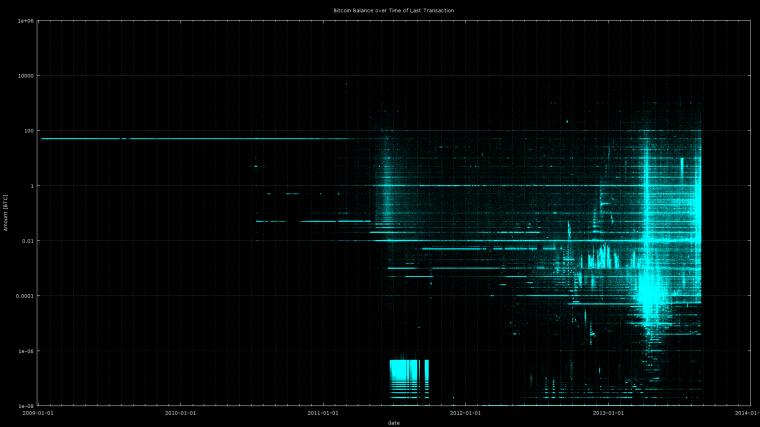Select the 2012-01-01 date axis label
760x427 pixels.
(465, 413)
